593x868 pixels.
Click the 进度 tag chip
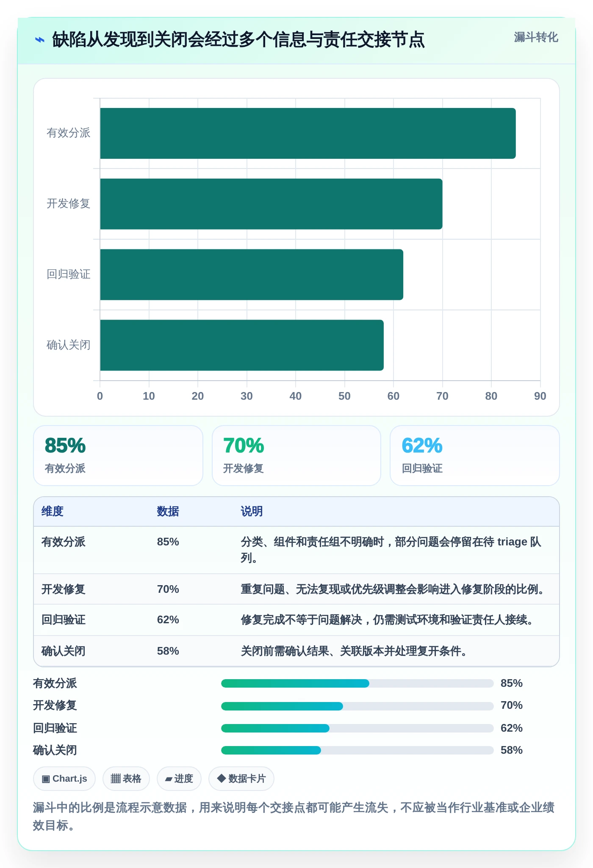pyautogui.click(x=179, y=778)
